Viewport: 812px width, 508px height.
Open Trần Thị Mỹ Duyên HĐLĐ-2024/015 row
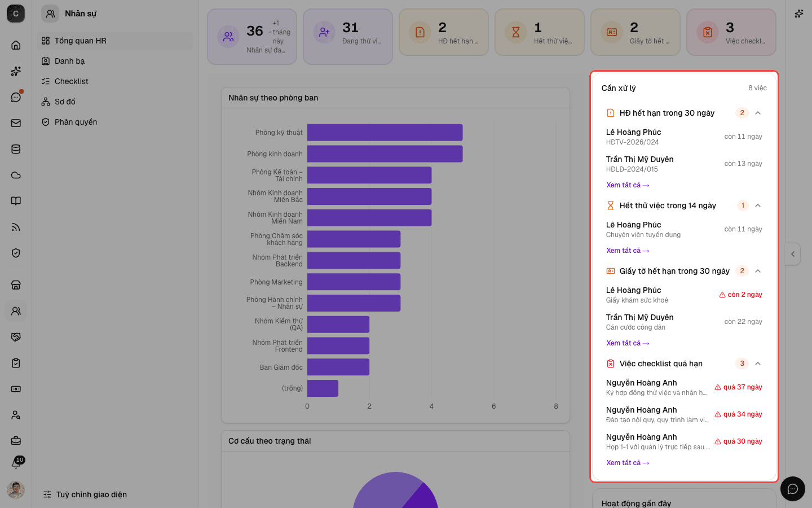[x=684, y=164]
